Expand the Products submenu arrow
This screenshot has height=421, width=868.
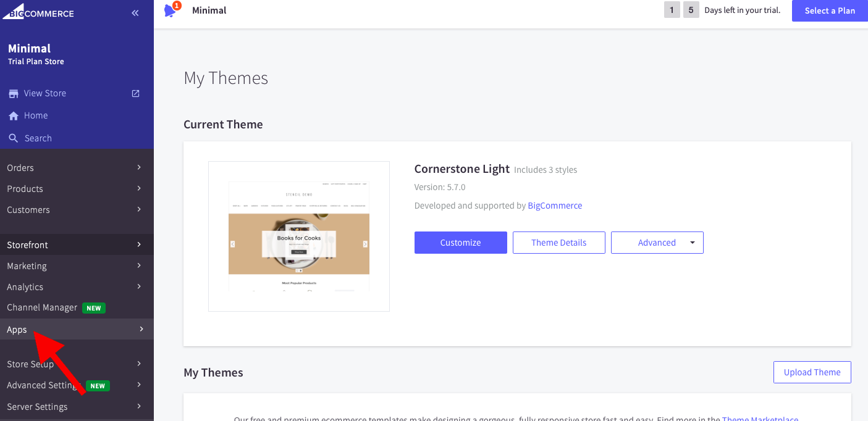pyautogui.click(x=139, y=188)
